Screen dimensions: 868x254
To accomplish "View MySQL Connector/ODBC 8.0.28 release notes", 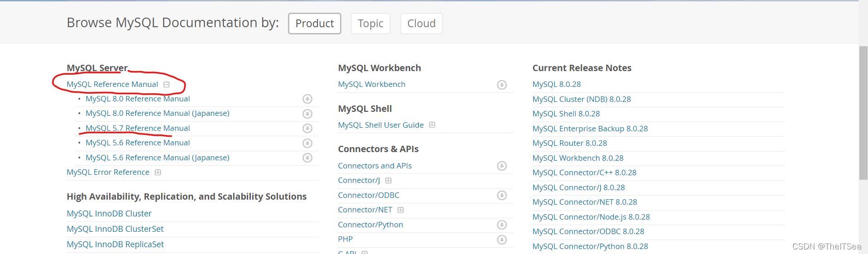I will click(588, 231).
